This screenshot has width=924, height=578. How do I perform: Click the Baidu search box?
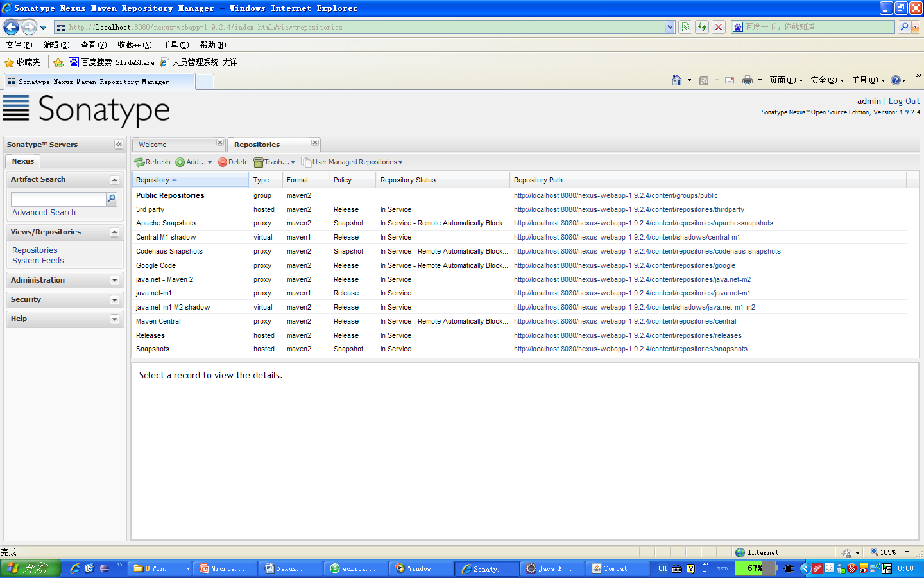coord(813,27)
